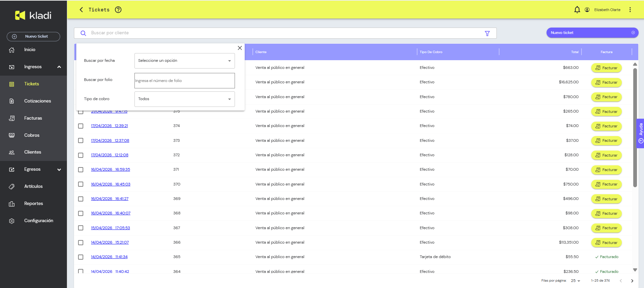644x288 pixels.
Task: Collapse the Ingresos menu chevron
Action: [59, 67]
